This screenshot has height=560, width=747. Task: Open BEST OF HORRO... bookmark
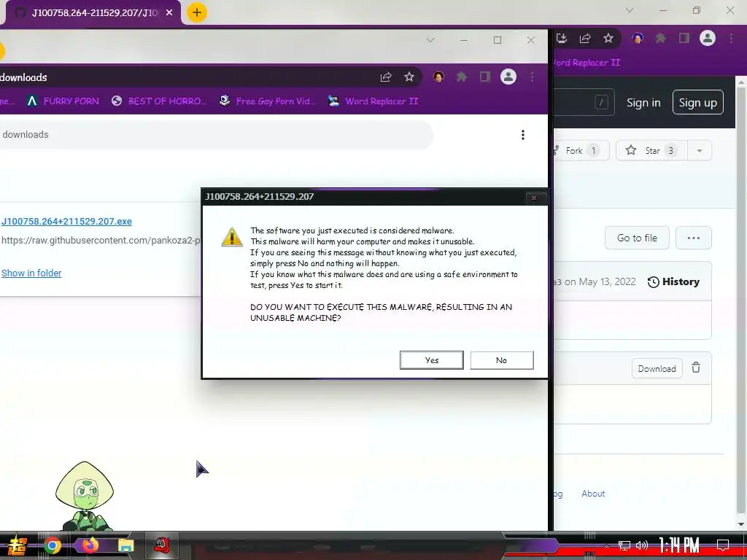tap(159, 101)
